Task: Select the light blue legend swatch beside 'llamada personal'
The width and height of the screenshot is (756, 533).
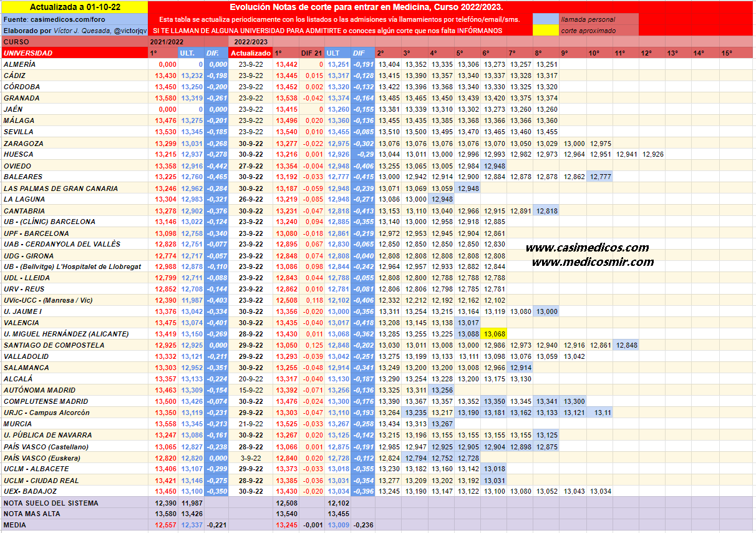Action: pyautogui.click(x=545, y=19)
